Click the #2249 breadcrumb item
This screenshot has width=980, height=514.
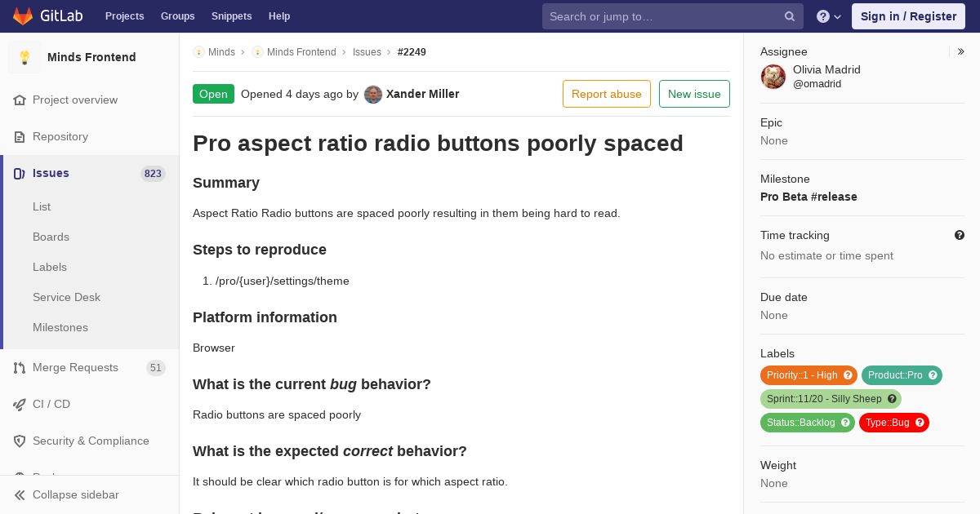[x=412, y=51]
